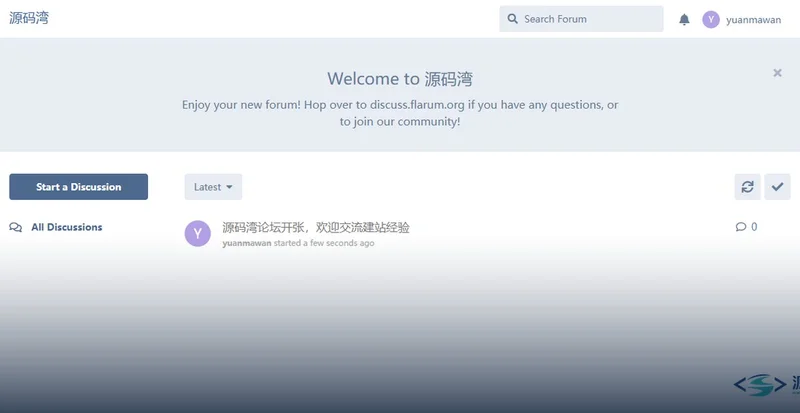
Task: Click the yuanmawan author name under discussion
Action: pos(247,243)
